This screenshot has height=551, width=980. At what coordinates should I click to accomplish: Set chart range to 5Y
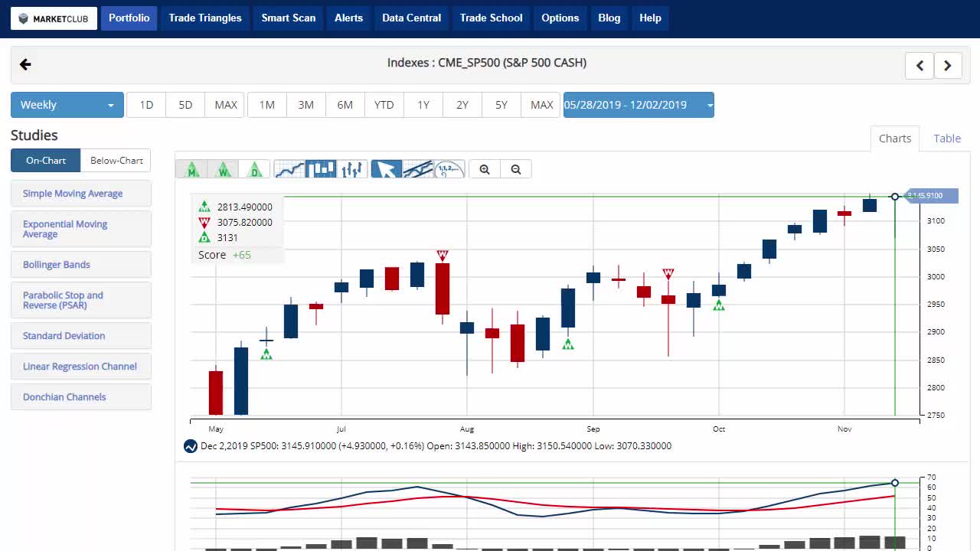[x=501, y=105]
